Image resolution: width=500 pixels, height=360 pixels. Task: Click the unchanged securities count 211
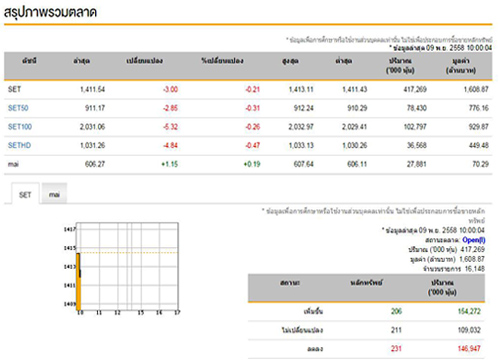pos(396,330)
